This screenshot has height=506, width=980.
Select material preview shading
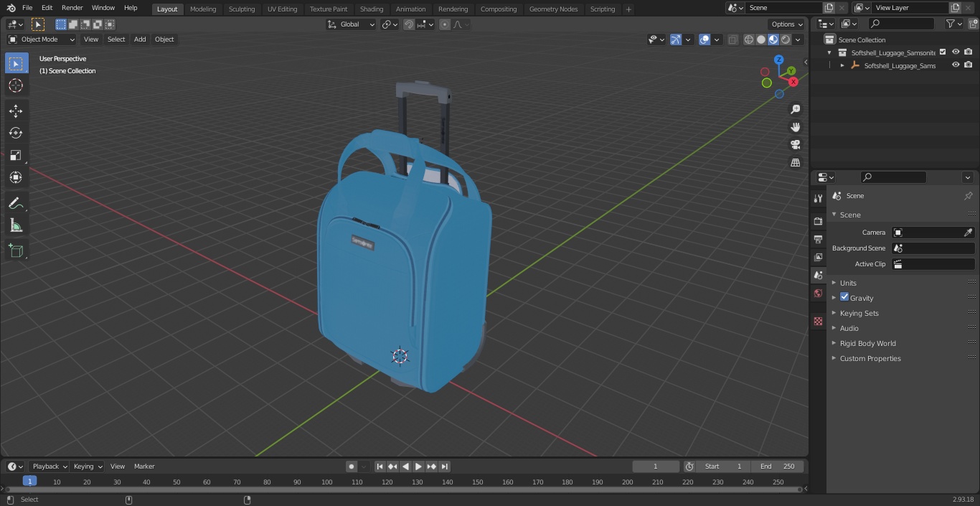(773, 39)
